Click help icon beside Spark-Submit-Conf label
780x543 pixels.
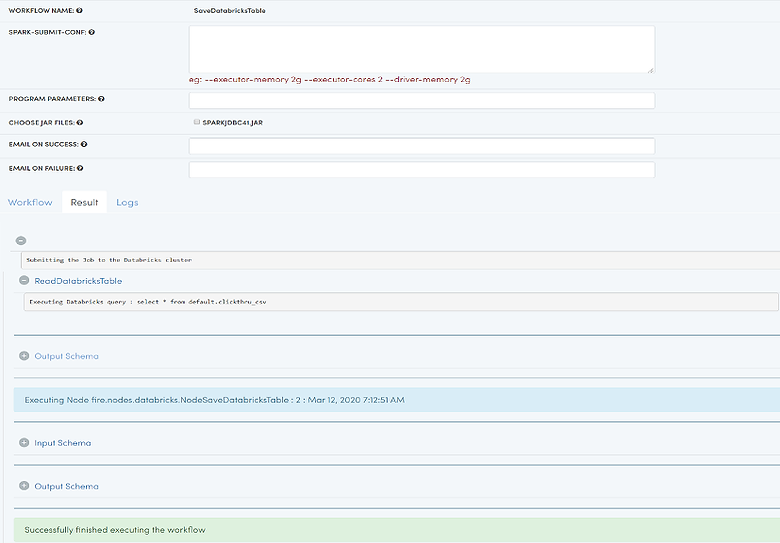click(x=92, y=32)
